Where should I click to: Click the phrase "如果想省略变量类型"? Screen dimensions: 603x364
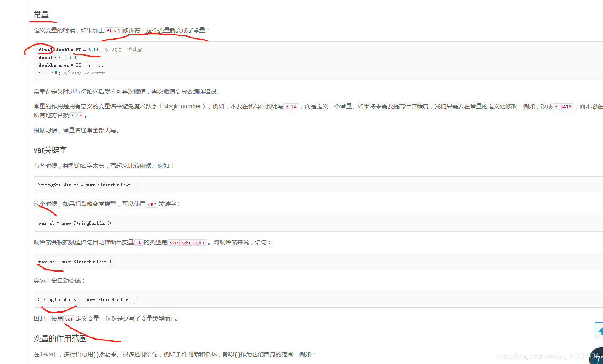[89, 204]
